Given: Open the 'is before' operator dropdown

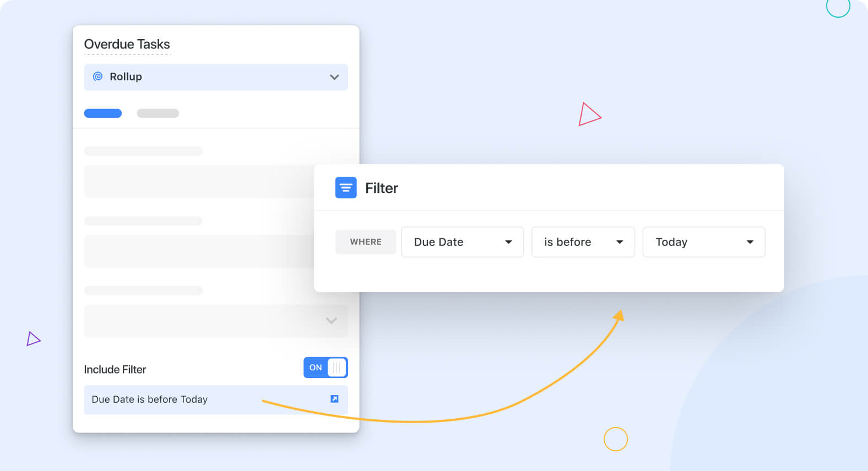Looking at the screenshot, I should (x=583, y=242).
